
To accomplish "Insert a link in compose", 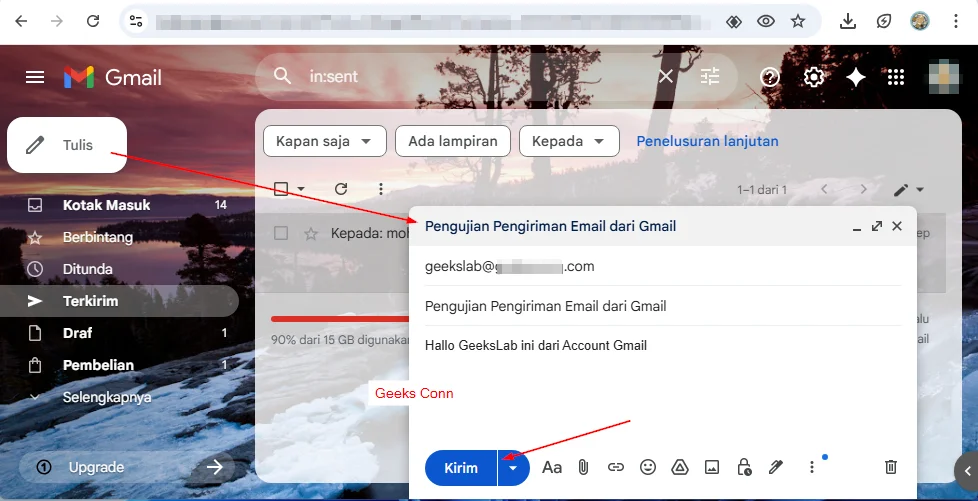I will 616,467.
